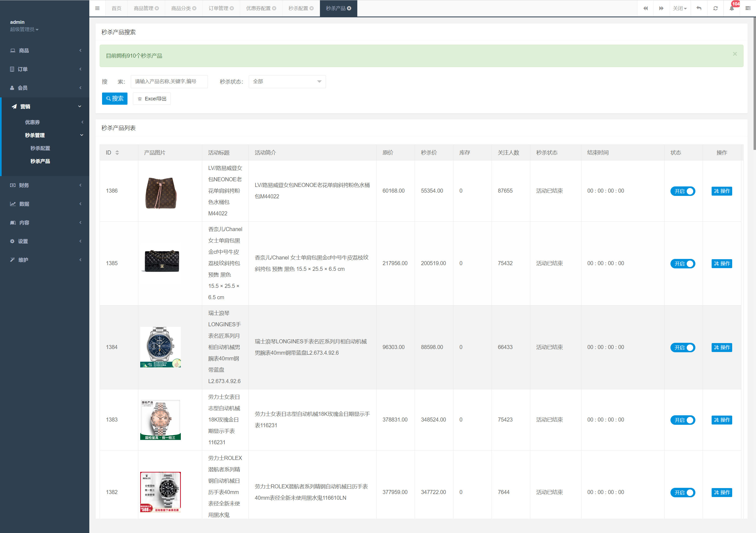This screenshot has height=533, width=756.
Task: Toggle the sidebar hamburger menu icon
Action: pyautogui.click(x=97, y=8)
